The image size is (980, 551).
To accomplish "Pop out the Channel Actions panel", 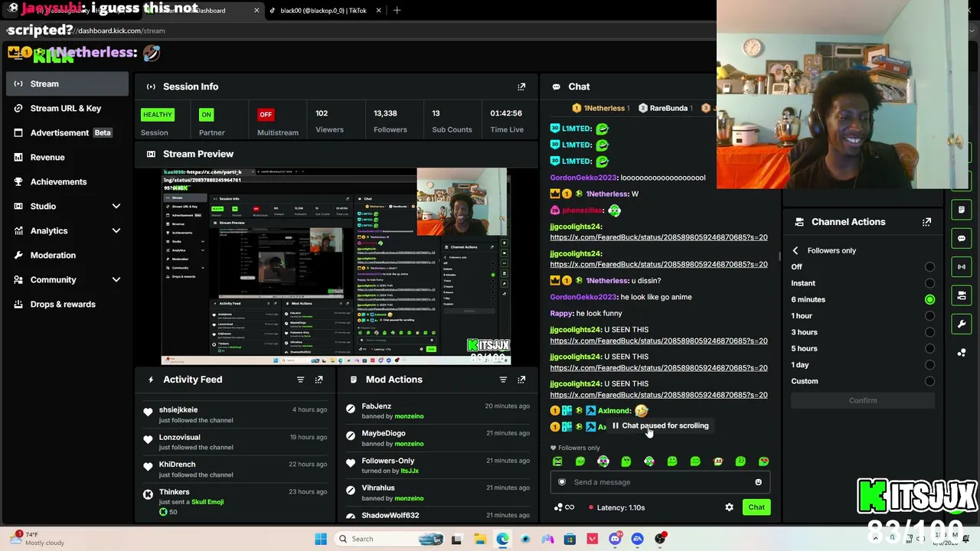I will [926, 222].
